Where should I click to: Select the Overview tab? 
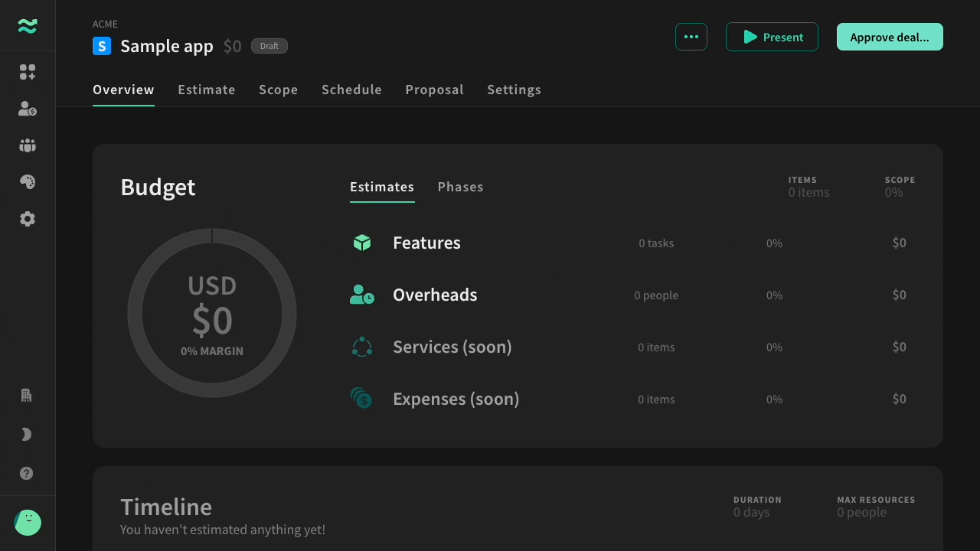123,90
